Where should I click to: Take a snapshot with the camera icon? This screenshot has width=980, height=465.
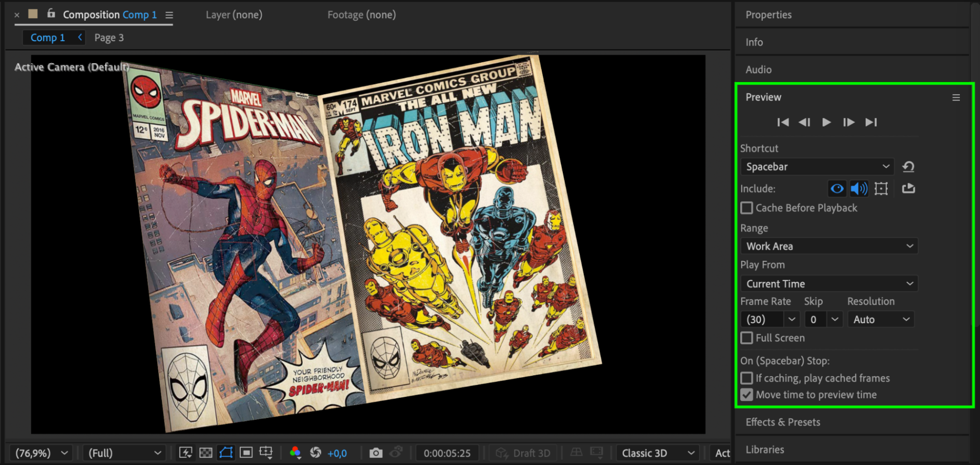[x=376, y=453]
